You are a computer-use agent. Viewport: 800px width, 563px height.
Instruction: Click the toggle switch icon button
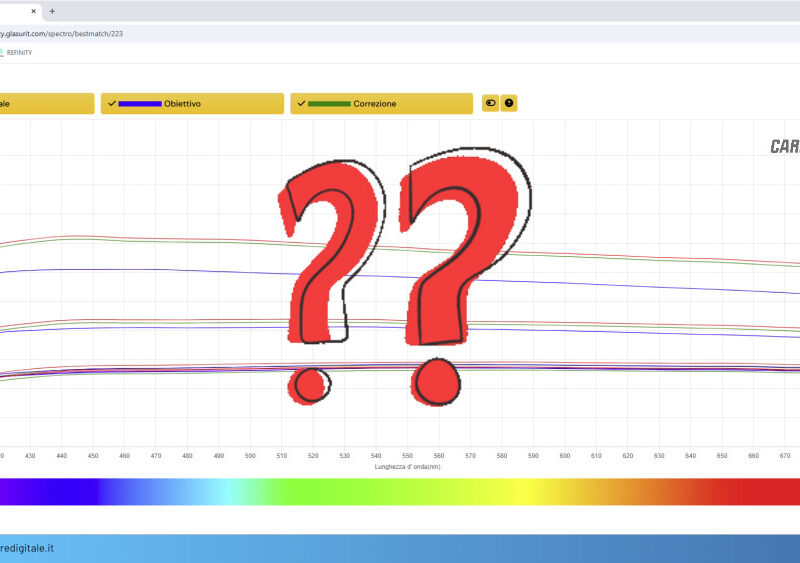[490, 103]
